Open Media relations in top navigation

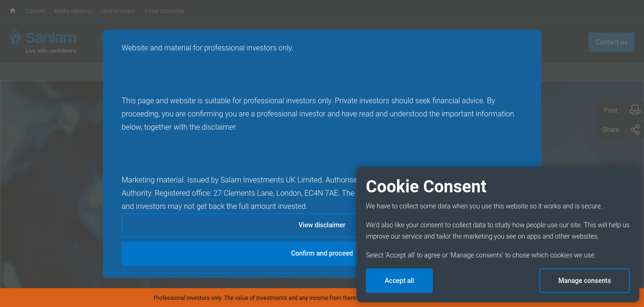point(73,11)
